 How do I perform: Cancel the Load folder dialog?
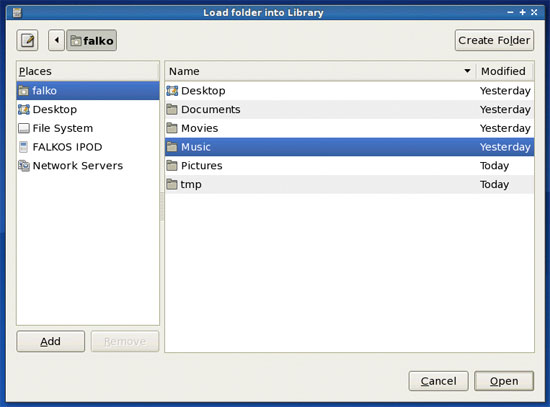coord(438,381)
